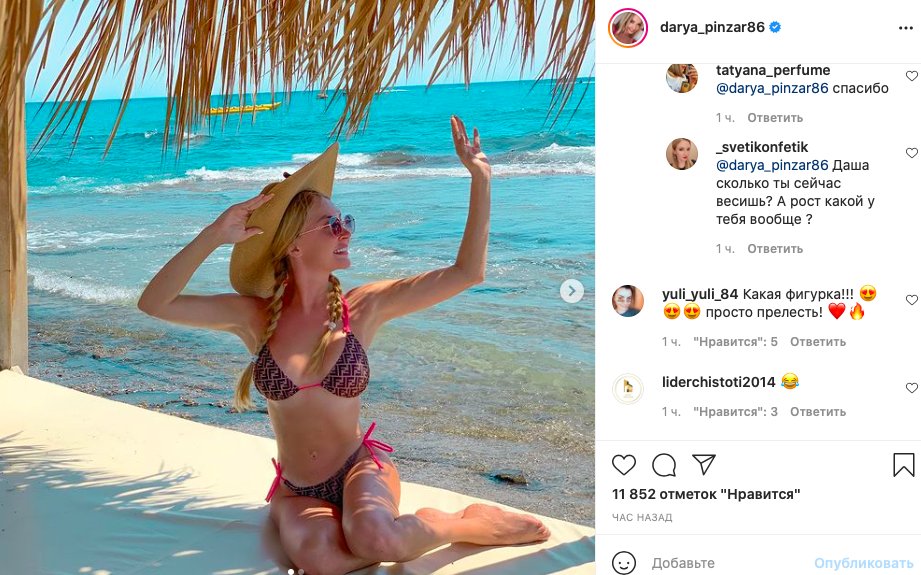Image resolution: width=921 pixels, height=575 pixels.
Task: Open darya_pinzar86 profile avatar in header
Action: click(x=627, y=27)
